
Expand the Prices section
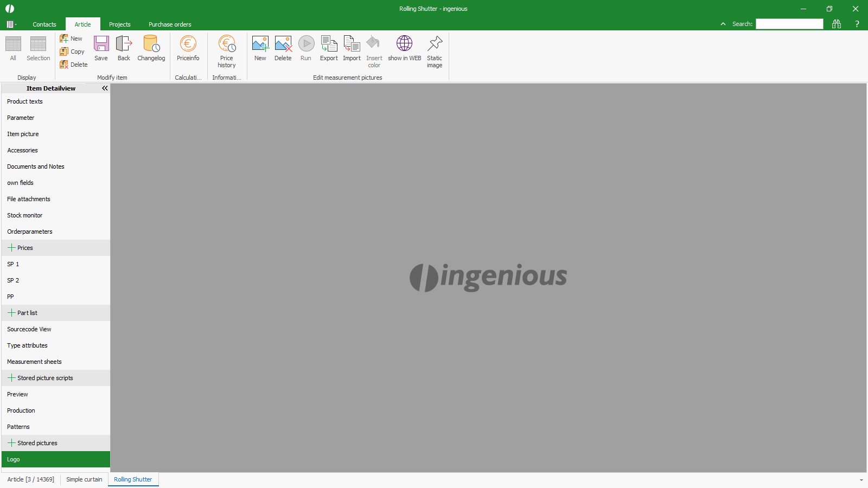11,248
